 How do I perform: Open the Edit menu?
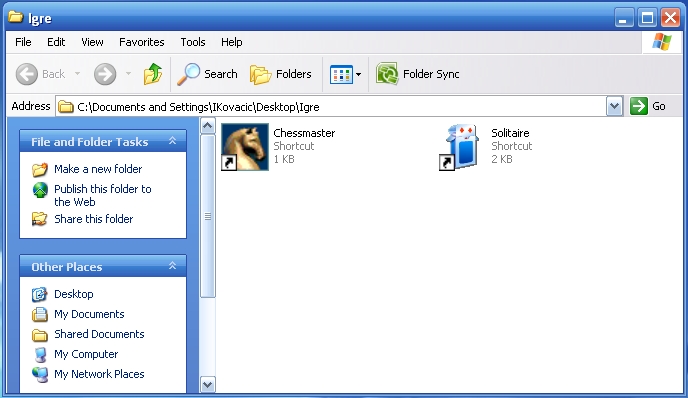(x=56, y=42)
